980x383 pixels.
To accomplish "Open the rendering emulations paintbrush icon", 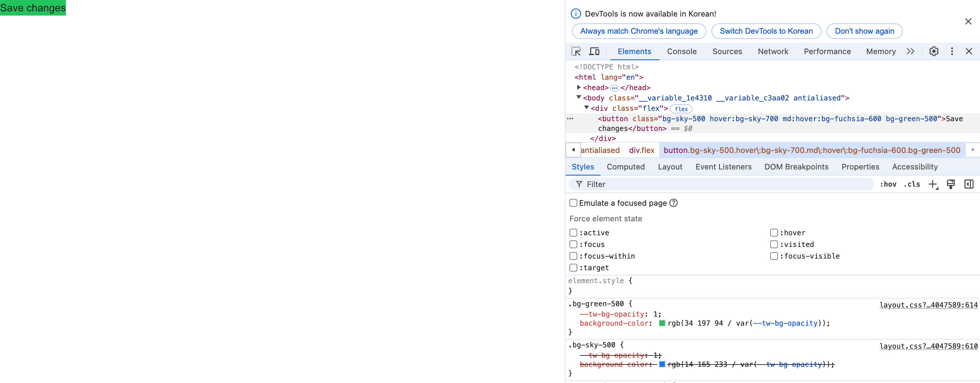I will pos(951,184).
